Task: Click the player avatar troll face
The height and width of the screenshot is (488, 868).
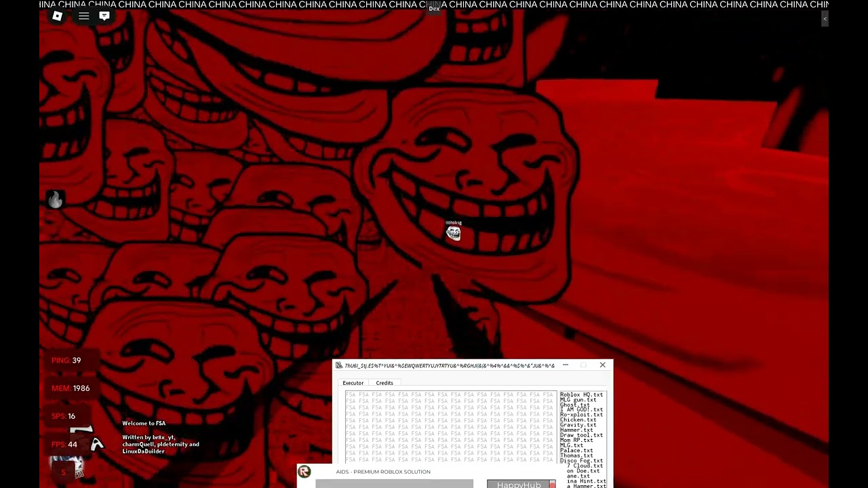Action: (454, 233)
